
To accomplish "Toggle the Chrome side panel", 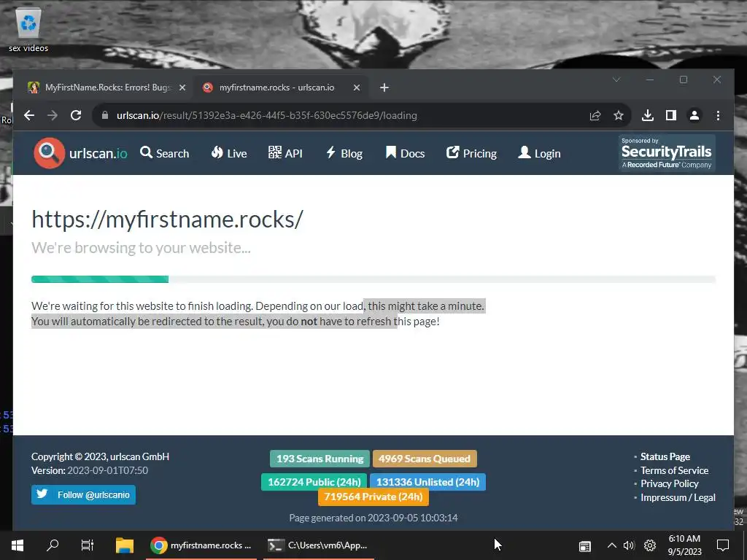I will coord(671,115).
